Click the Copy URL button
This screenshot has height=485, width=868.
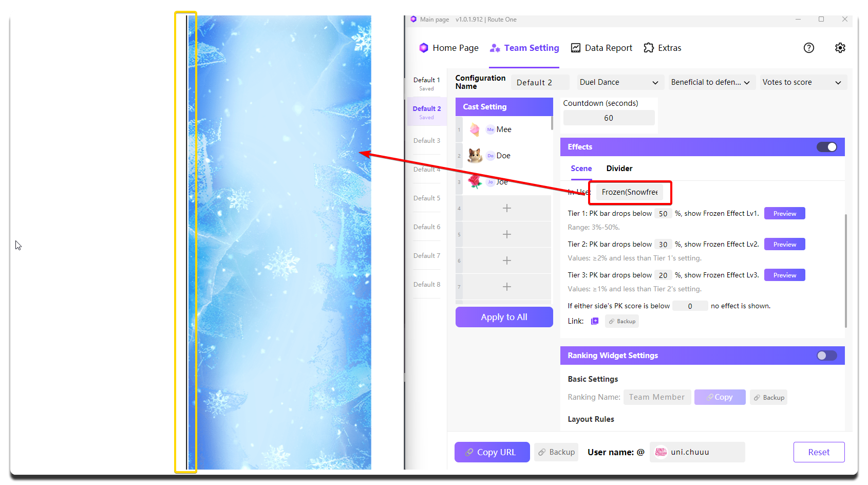point(492,452)
